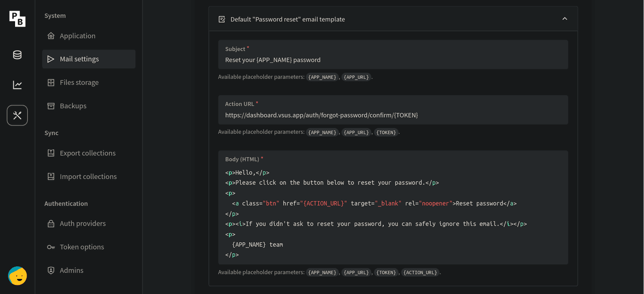
Task: Open Export collections page
Action: (x=88, y=153)
